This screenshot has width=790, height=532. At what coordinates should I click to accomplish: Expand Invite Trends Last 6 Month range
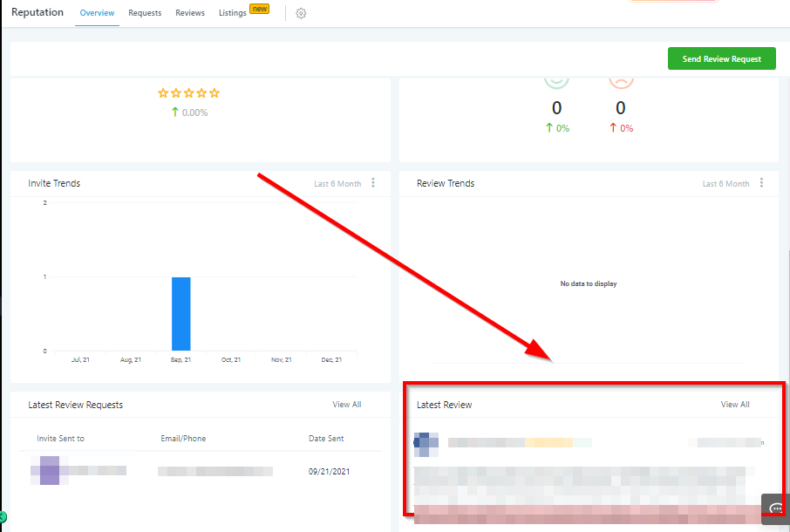[337, 184]
